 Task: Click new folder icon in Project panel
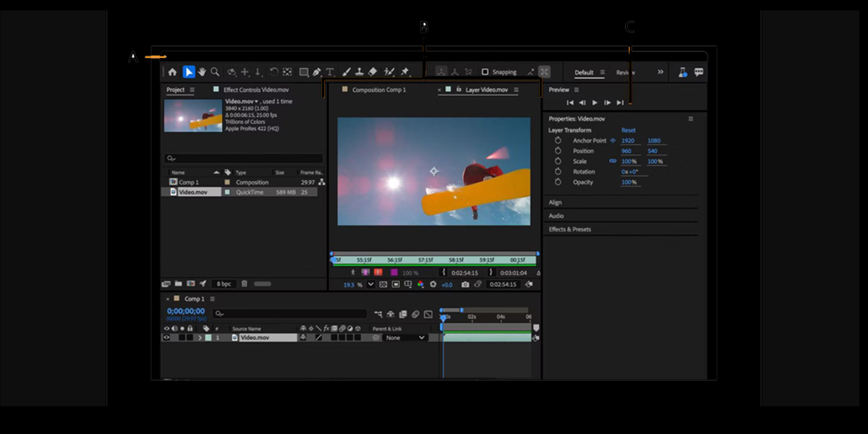pyautogui.click(x=179, y=284)
